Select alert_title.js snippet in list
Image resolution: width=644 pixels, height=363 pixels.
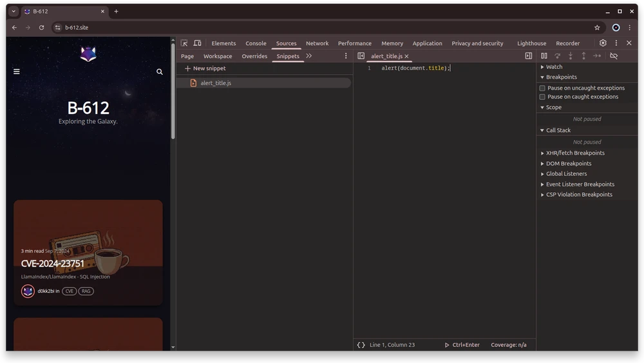point(216,83)
